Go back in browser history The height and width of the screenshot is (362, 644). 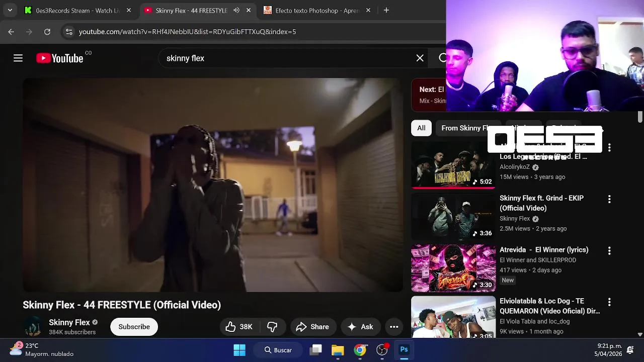[11, 32]
